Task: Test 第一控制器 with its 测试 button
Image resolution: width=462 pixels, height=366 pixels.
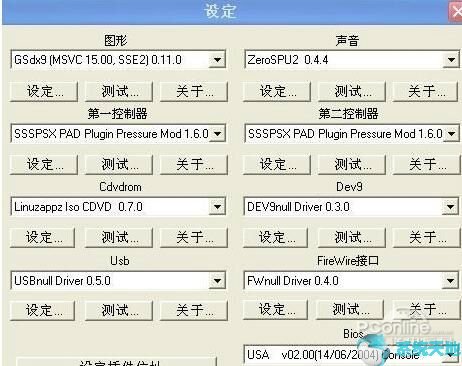Action: [119, 164]
